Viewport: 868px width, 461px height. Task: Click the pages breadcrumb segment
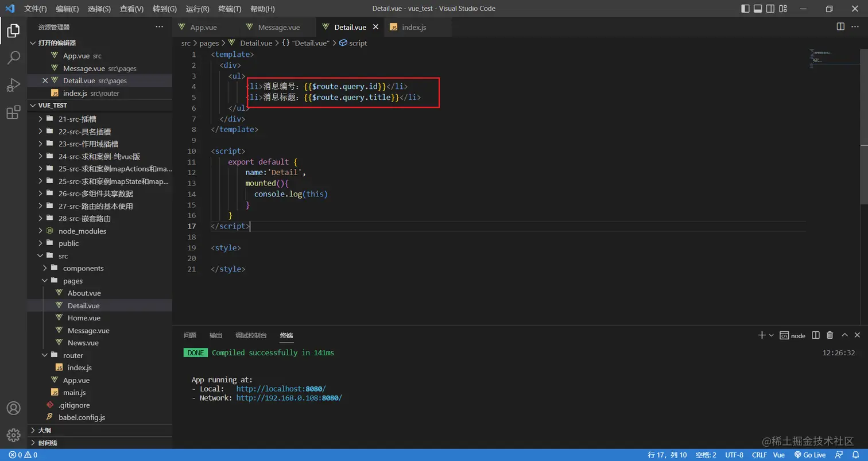(x=209, y=43)
